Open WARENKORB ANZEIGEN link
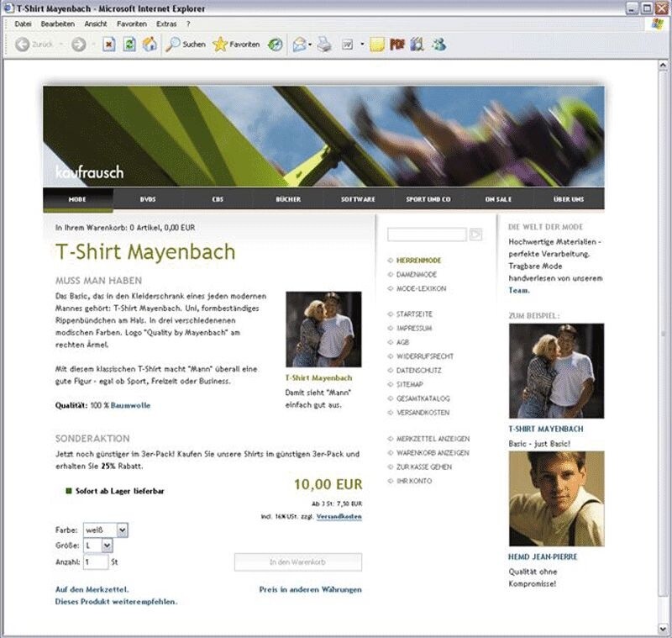Viewport: 672px width, 638px height. (433, 453)
